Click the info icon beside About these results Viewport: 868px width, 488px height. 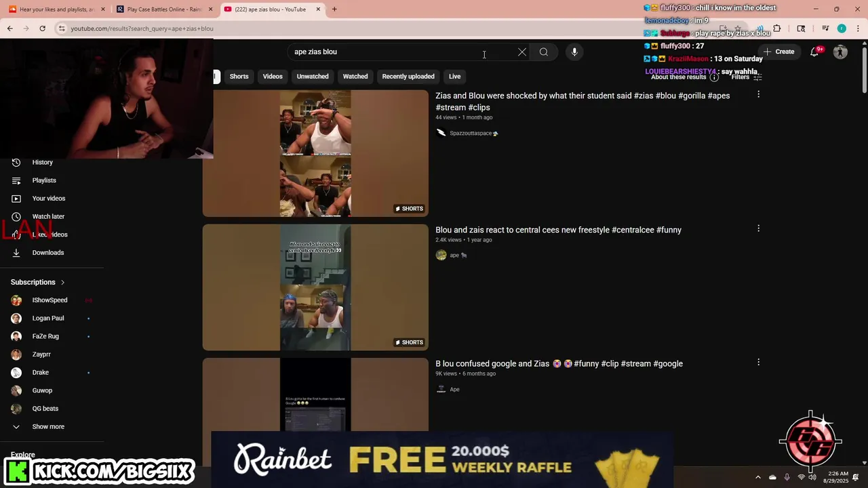[x=714, y=77]
